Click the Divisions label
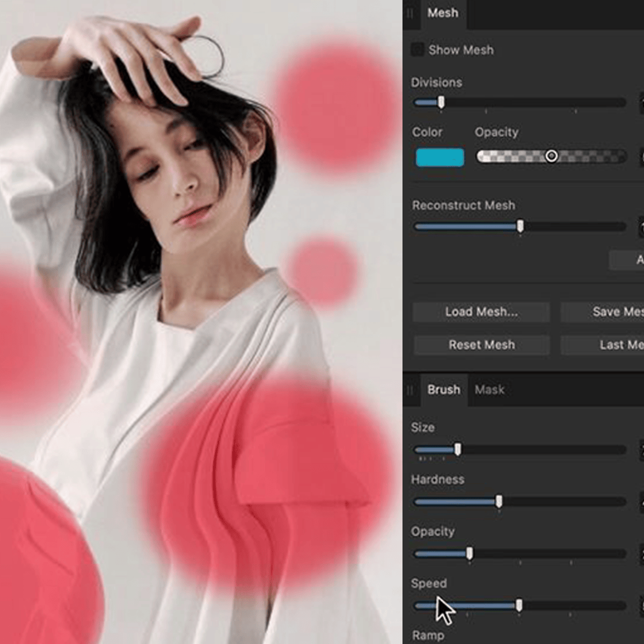The width and height of the screenshot is (644, 644). [436, 83]
